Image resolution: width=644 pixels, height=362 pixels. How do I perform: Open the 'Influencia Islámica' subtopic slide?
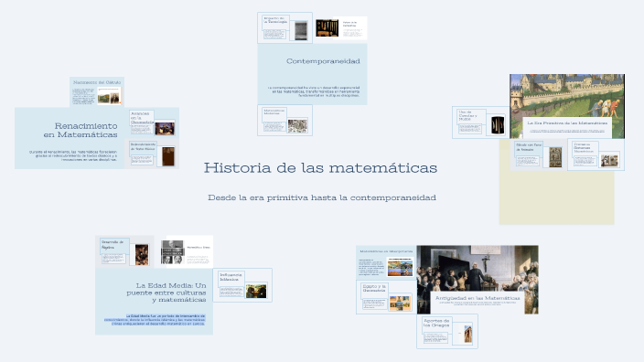coord(242,285)
